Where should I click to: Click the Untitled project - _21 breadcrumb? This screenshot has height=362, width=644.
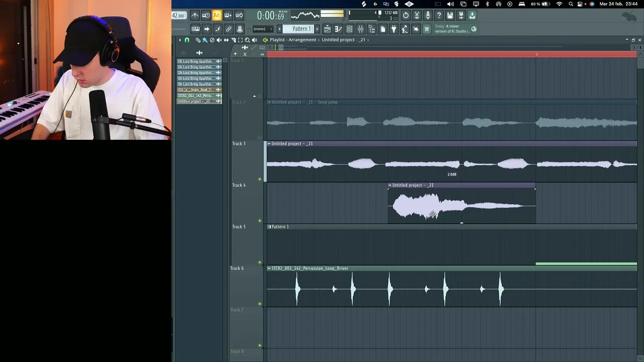(x=343, y=40)
